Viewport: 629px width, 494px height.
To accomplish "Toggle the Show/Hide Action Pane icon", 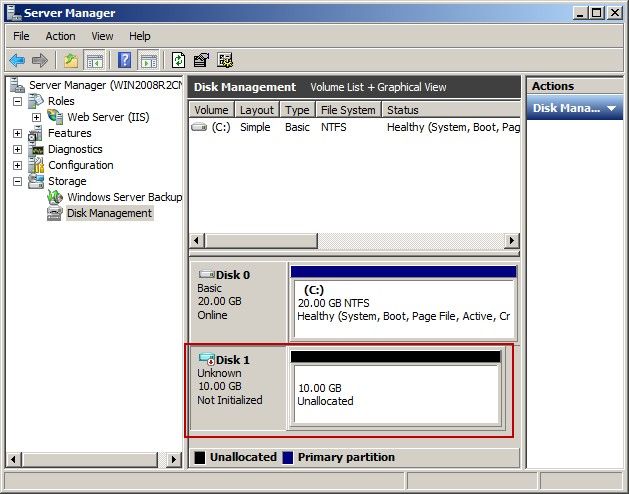I will point(148,61).
